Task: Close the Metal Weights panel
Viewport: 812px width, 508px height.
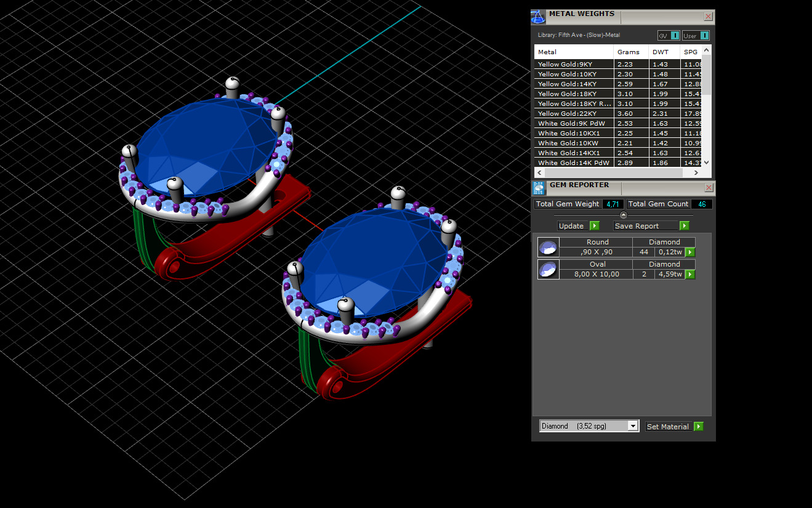Action: 709,17
